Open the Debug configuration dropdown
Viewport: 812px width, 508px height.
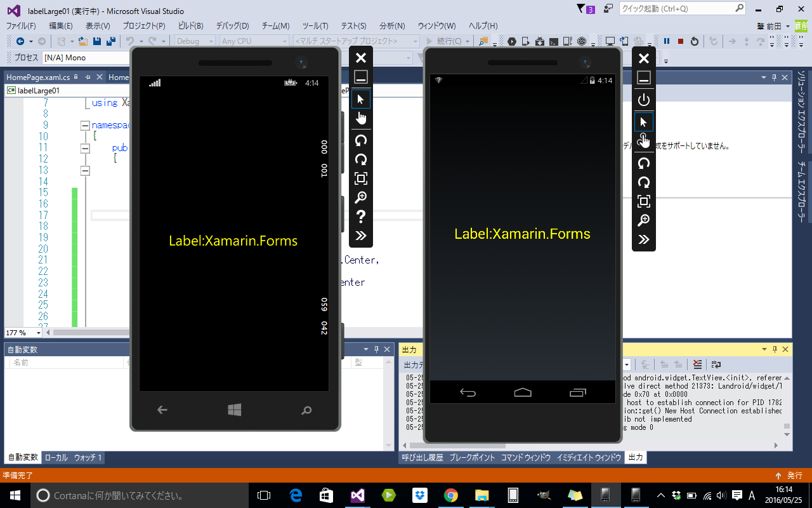tap(193, 41)
